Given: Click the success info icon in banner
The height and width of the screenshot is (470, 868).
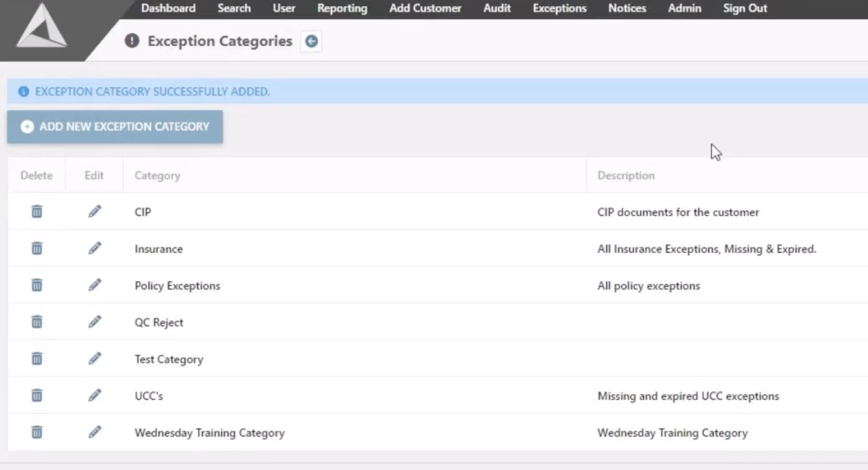Looking at the screenshot, I should pyautogui.click(x=24, y=92).
